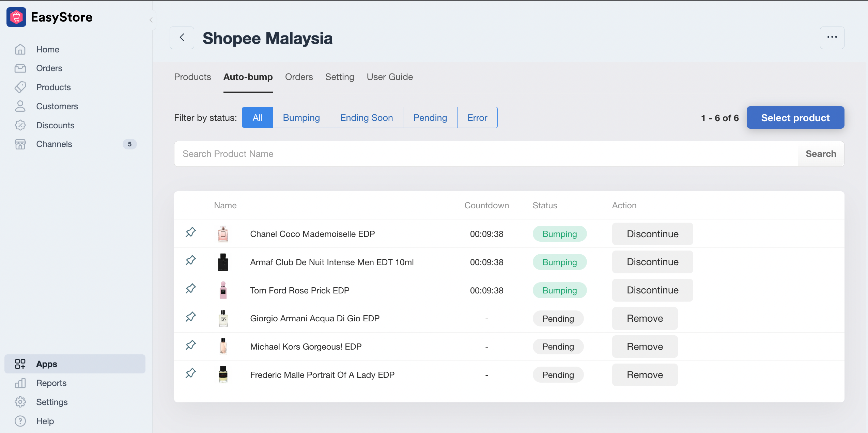Click the EasyStore logo icon
This screenshot has width=868, height=433.
click(x=16, y=17)
